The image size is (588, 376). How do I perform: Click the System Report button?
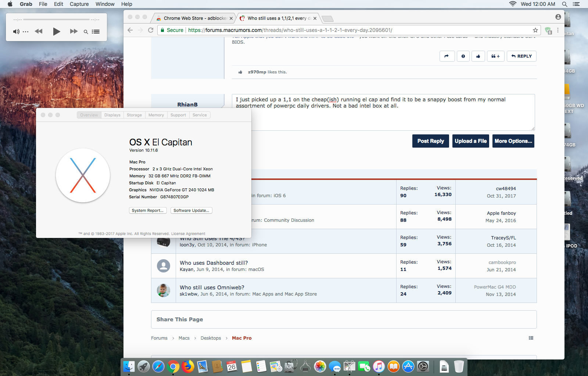pos(148,210)
